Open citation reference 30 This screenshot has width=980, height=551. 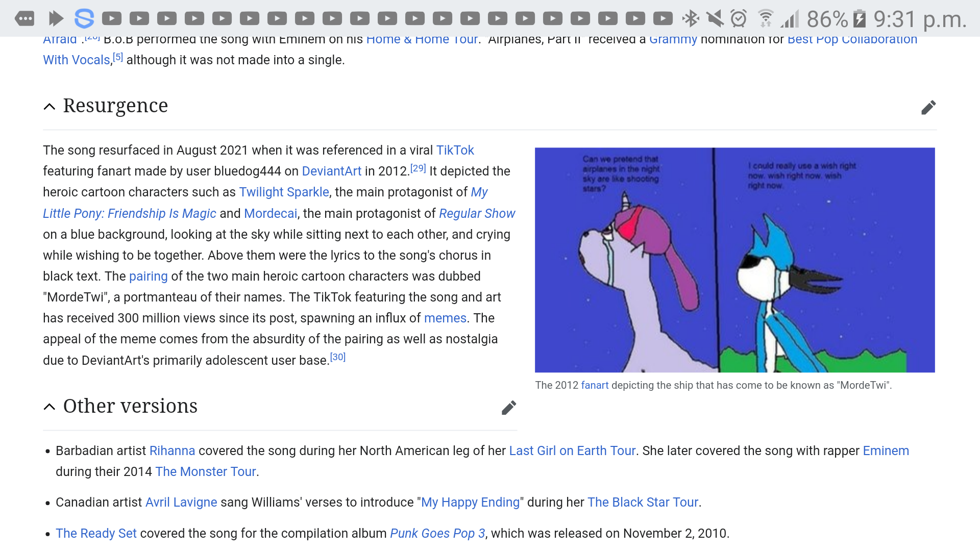[338, 357]
